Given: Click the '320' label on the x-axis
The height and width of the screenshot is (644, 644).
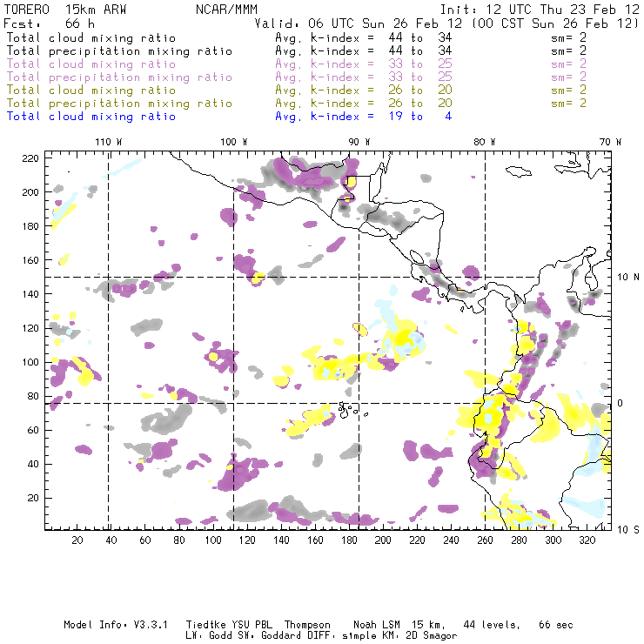Looking at the screenshot, I should click(x=587, y=540).
